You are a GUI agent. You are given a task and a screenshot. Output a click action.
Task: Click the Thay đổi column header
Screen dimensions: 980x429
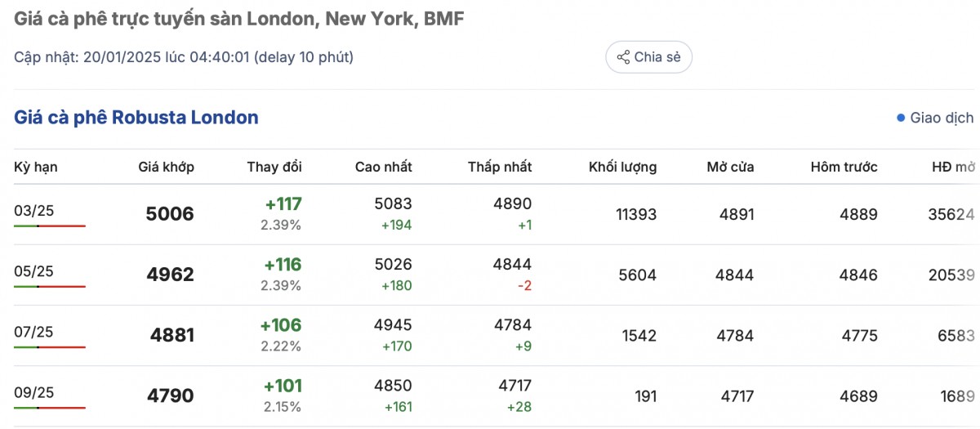(x=274, y=168)
